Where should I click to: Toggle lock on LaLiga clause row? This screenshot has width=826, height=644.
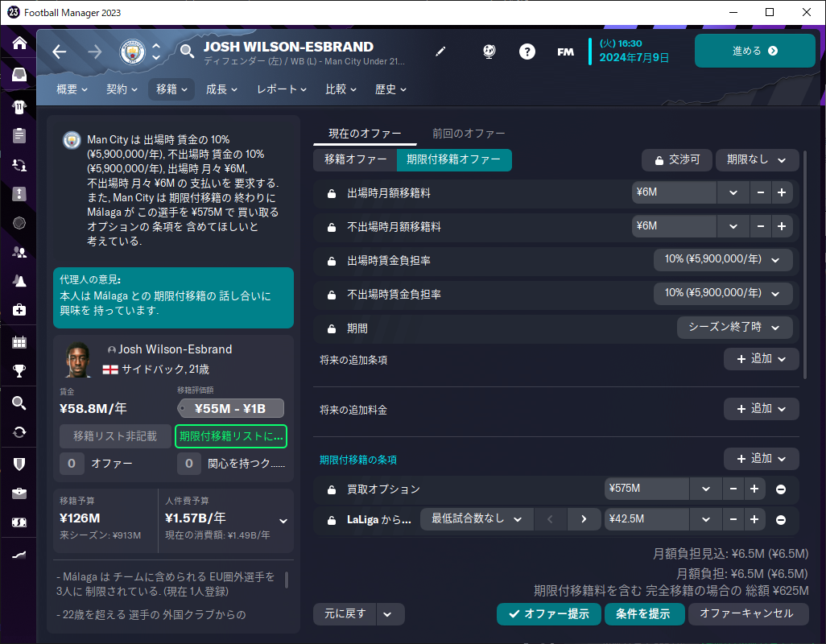tap(332, 520)
